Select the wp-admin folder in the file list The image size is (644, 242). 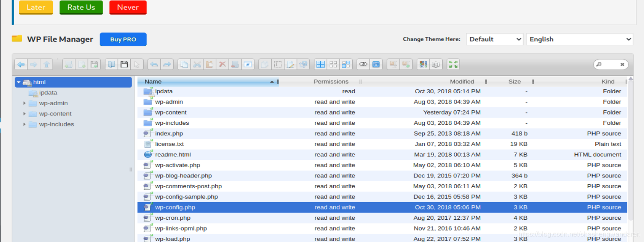click(x=382, y=102)
